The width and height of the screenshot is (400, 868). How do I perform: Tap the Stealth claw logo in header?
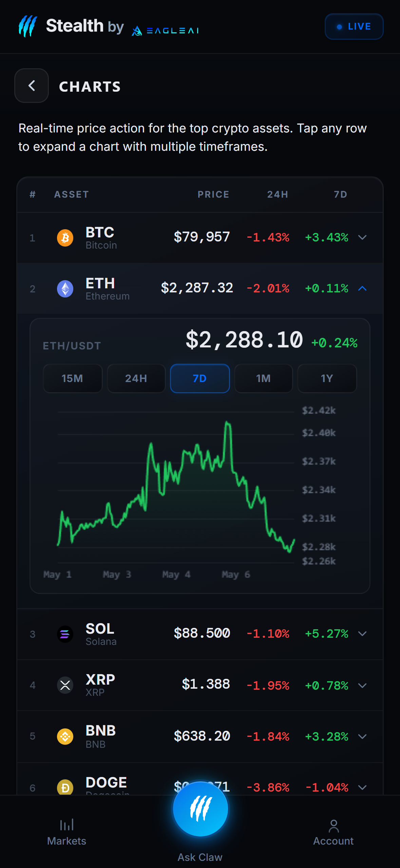(x=28, y=26)
